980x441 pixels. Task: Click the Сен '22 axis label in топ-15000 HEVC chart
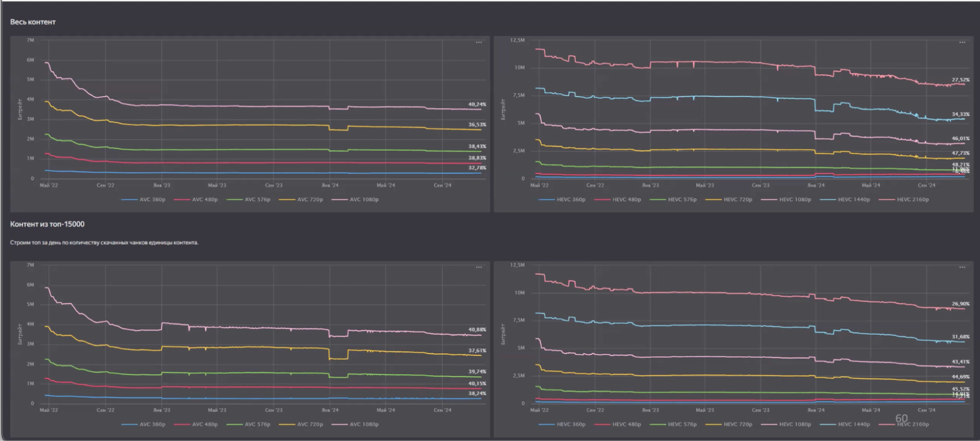[x=595, y=410]
